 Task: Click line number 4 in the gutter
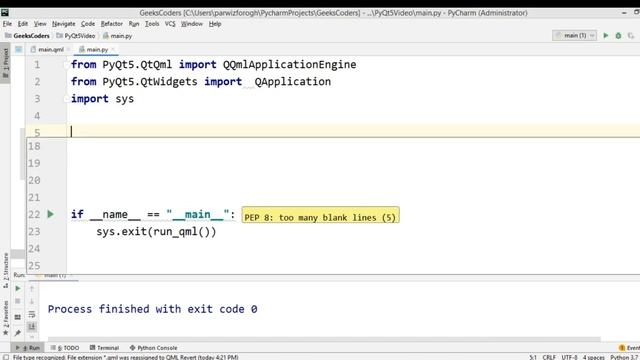coord(37,116)
